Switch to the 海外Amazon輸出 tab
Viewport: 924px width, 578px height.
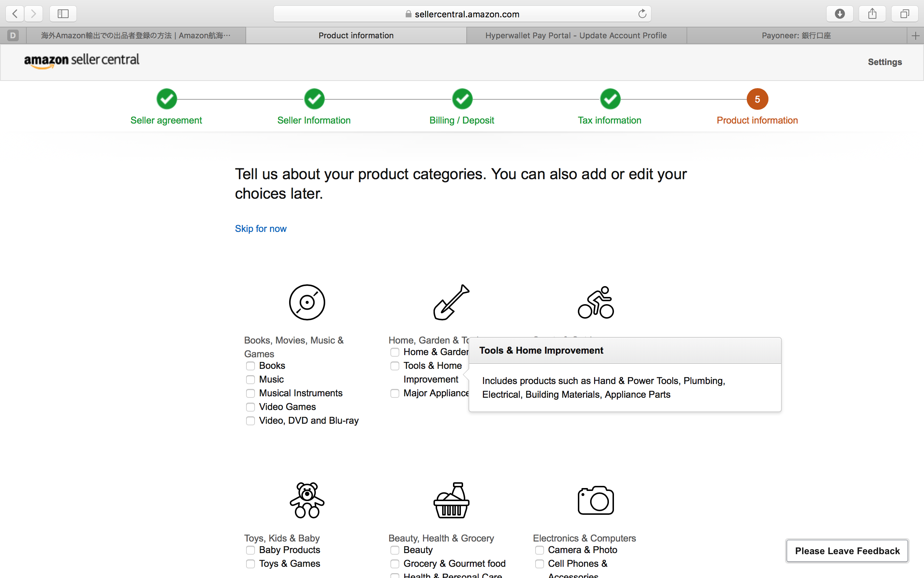point(136,35)
